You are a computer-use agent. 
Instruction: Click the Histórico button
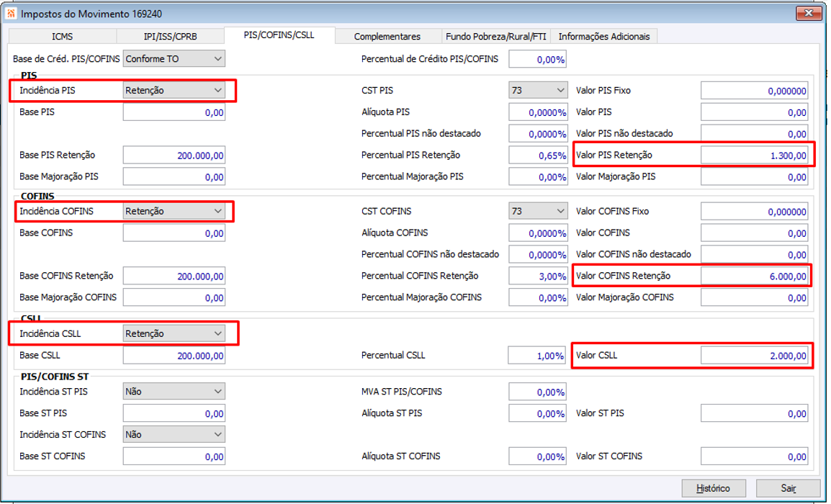coord(713,488)
